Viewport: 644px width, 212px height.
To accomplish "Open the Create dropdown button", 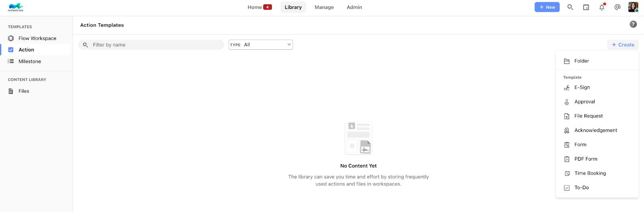I will [623, 45].
